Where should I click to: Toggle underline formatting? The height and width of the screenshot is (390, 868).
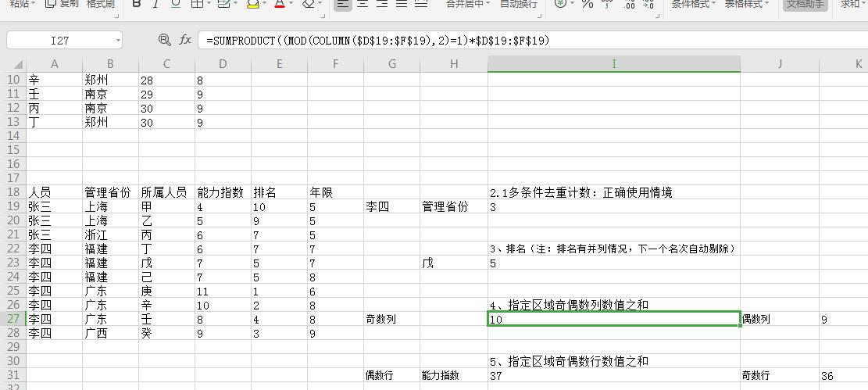(176, 3)
